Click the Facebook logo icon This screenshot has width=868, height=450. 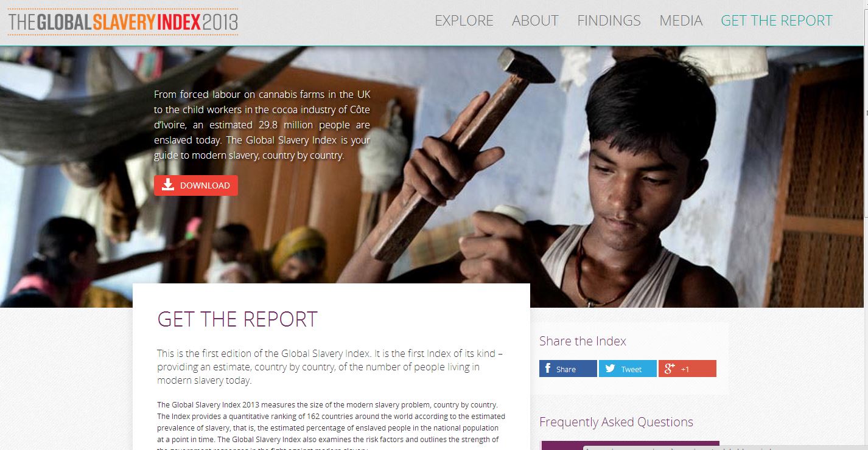pos(548,369)
